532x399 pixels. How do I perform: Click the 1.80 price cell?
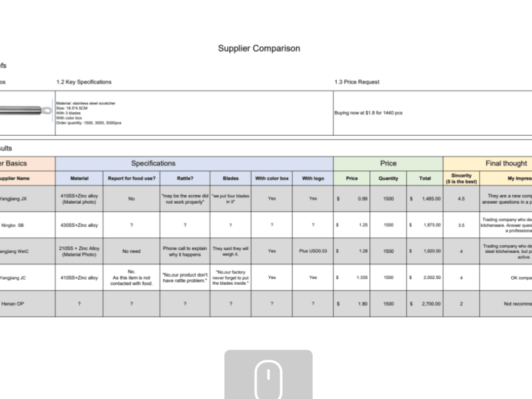point(352,304)
